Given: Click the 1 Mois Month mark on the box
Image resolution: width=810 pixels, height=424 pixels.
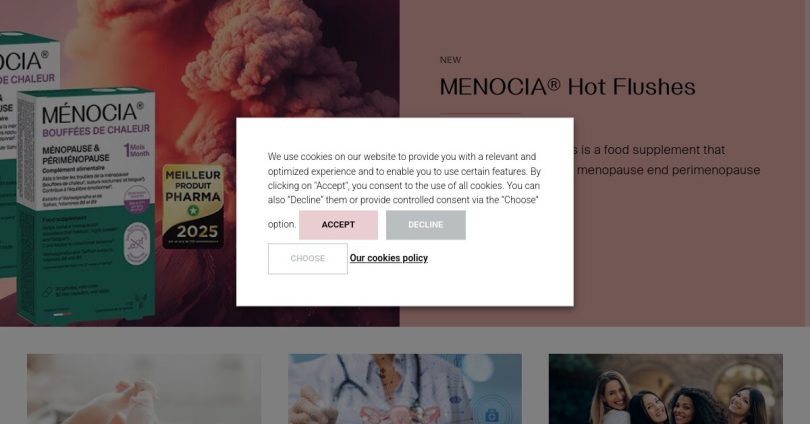Looking at the screenshot, I should click(137, 150).
